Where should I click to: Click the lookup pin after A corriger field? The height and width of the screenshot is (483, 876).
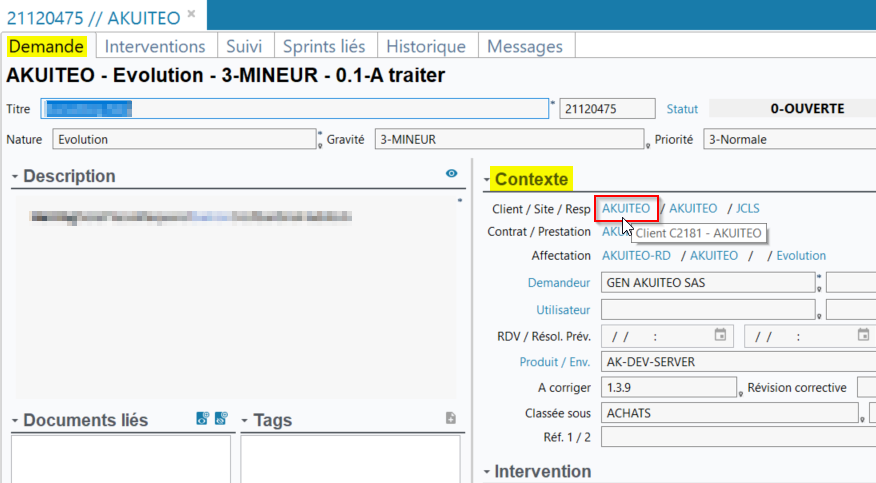(741, 394)
